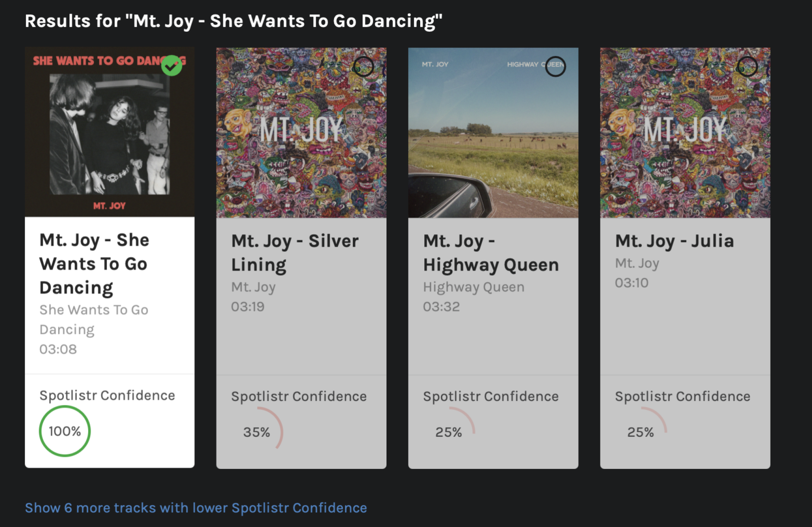Uncheck the green checkmark on She Wants To Go Dancing
This screenshot has width=812, height=527.
(172, 65)
